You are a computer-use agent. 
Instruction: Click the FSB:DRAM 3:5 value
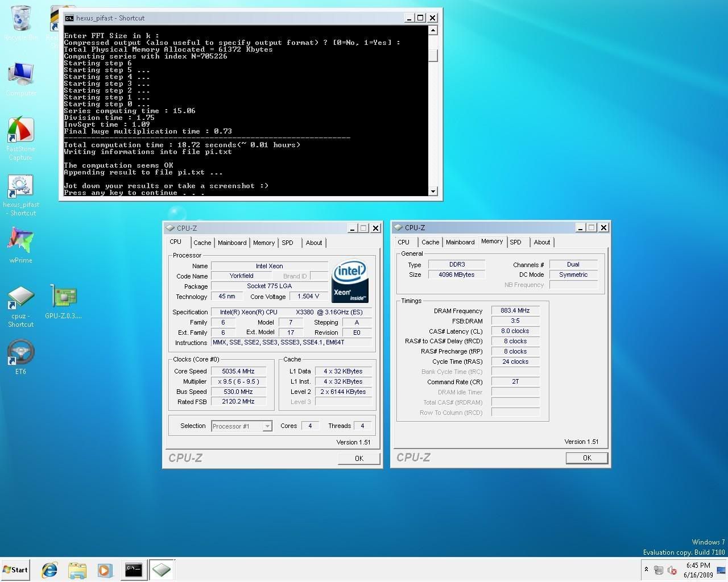click(515, 321)
